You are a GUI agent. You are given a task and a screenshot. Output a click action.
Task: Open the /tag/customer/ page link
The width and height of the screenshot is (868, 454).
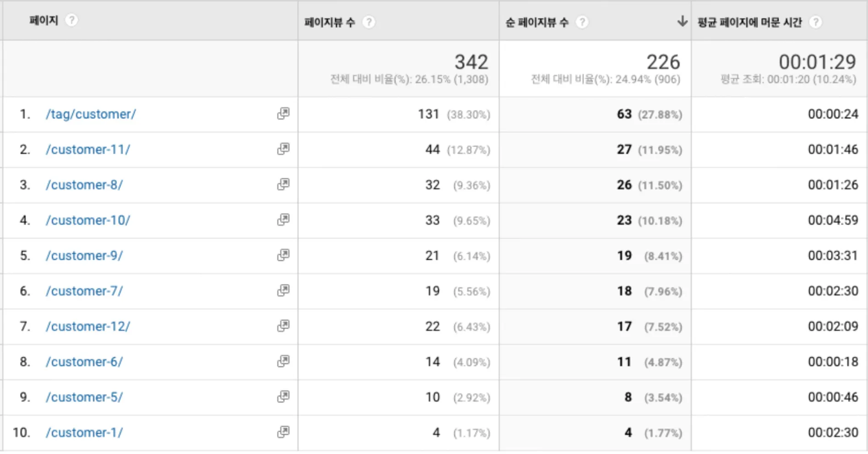pyautogui.click(x=91, y=114)
